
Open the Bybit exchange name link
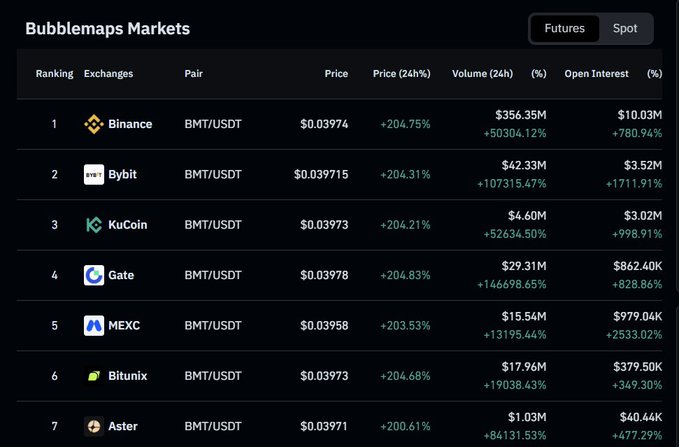122,175
